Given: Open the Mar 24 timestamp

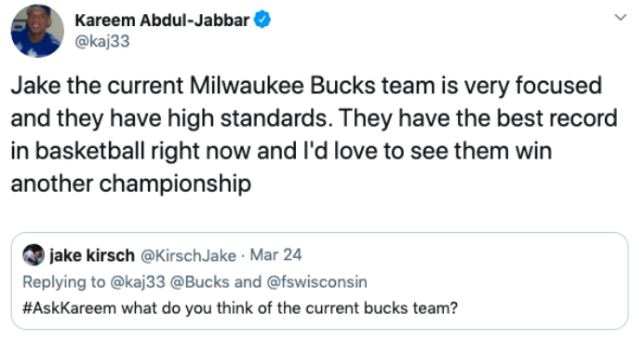Looking at the screenshot, I should click(276, 255).
